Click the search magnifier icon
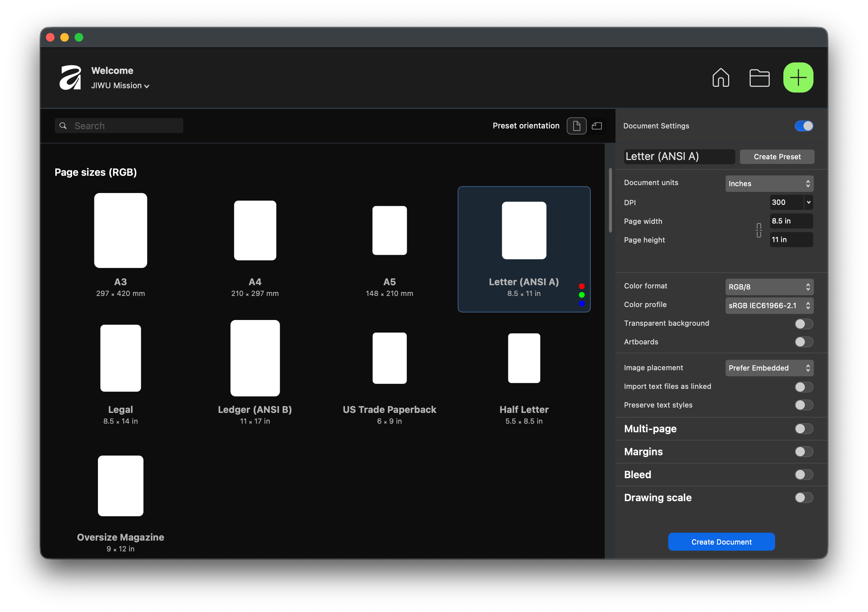This screenshot has height=612, width=868. (63, 126)
